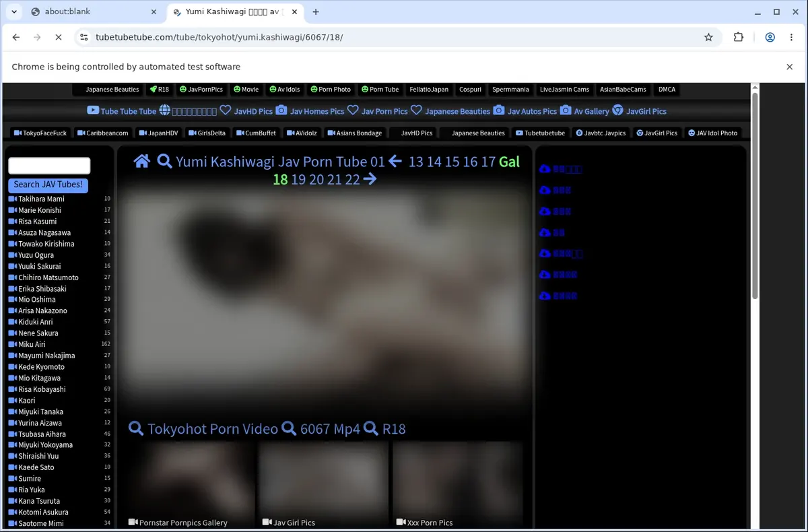Screen dimensions: 808x532
Task: Click the browser address bar URL
Action: tap(219, 38)
